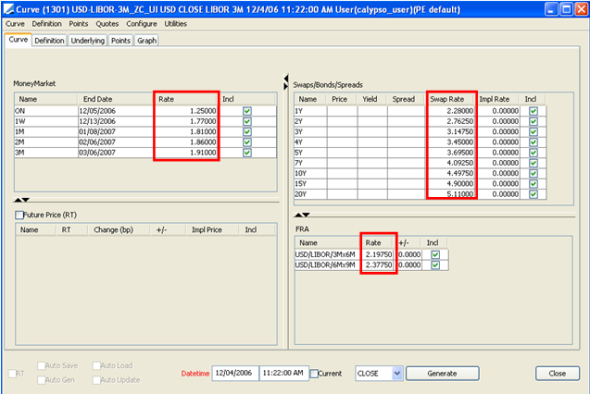Click the Swap Rate column header

pyautogui.click(x=452, y=99)
